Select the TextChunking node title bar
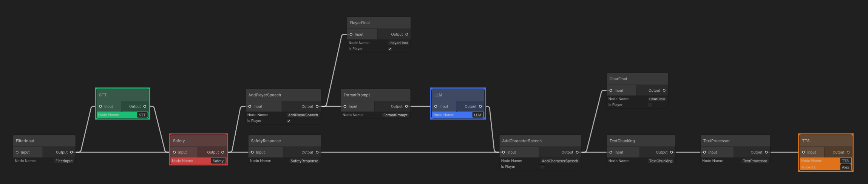Screen dimensions: 868x184 pyautogui.click(x=641, y=141)
